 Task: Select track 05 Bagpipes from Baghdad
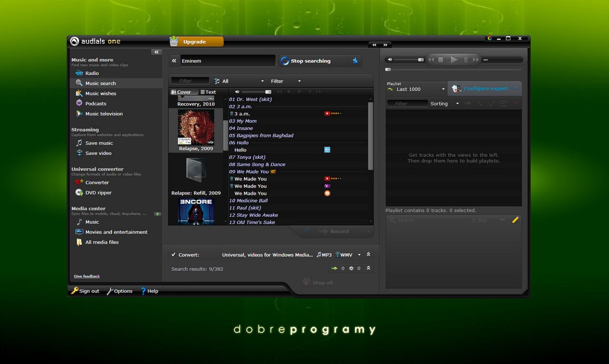[x=261, y=135]
